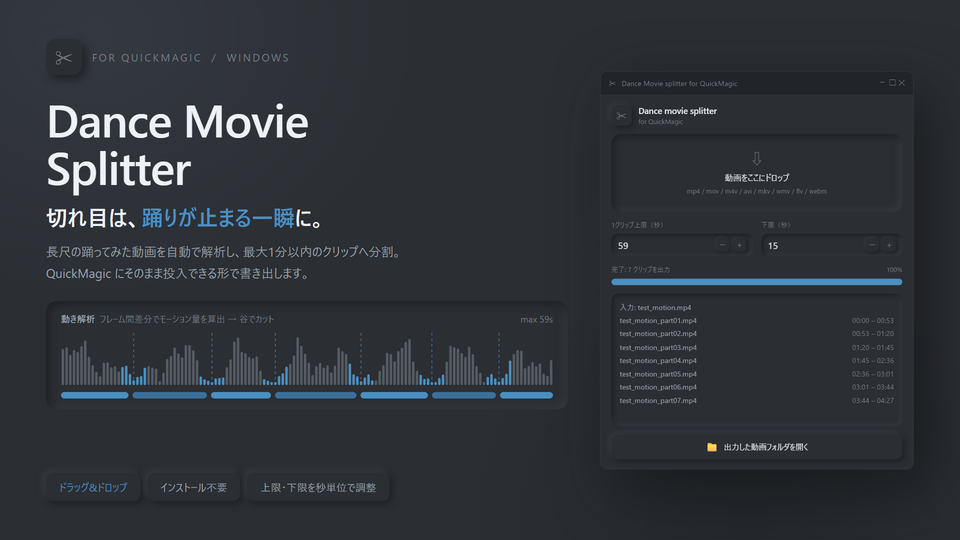Increase the 1-clip upper limit value
960x540 pixels.
tap(740, 246)
